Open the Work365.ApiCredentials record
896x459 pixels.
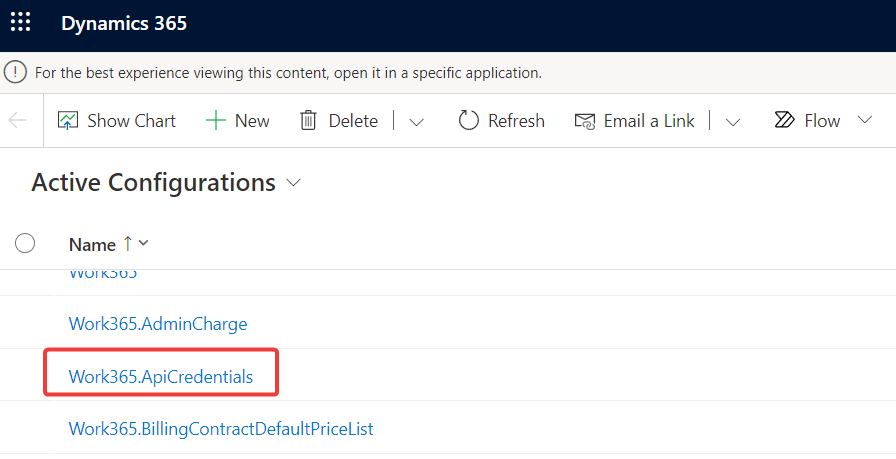click(161, 377)
